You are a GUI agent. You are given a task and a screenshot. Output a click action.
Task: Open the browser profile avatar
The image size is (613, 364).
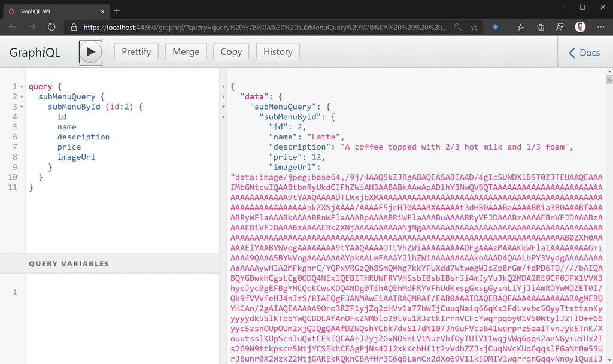(579, 27)
